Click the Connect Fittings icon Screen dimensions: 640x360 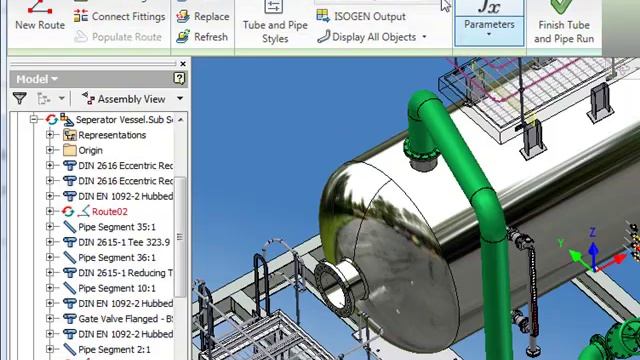pyautogui.click(x=80, y=16)
